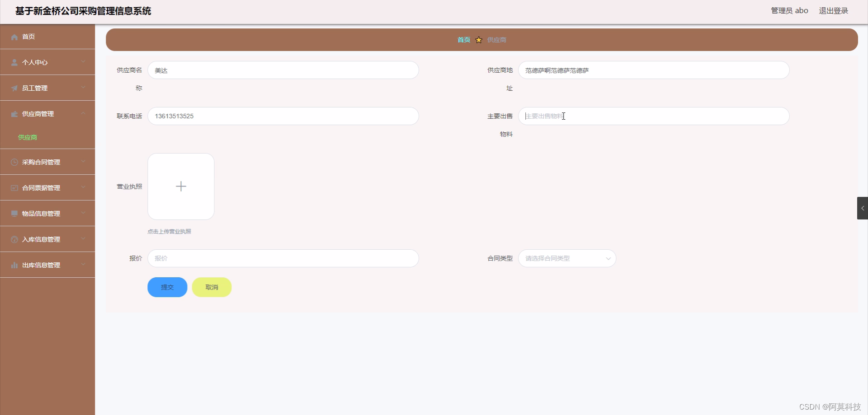The height and width of the screenshot is (415, 868).
Task: Click 退出登录 to log out
Action: pos(833,11)
